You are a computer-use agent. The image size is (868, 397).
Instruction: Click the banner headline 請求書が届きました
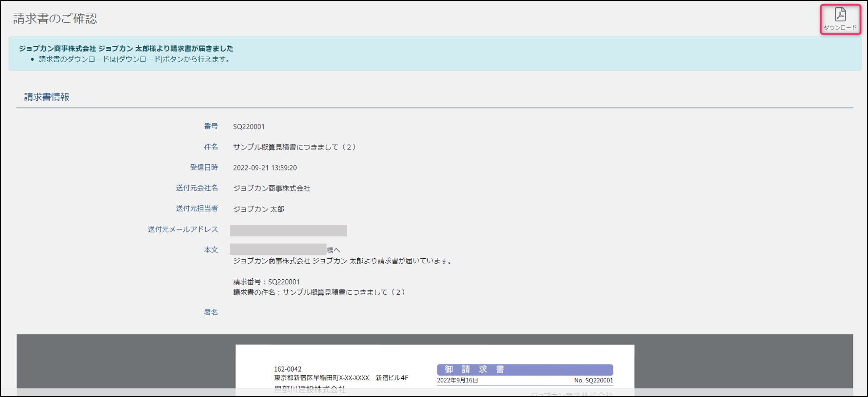[x=126, y=48]
